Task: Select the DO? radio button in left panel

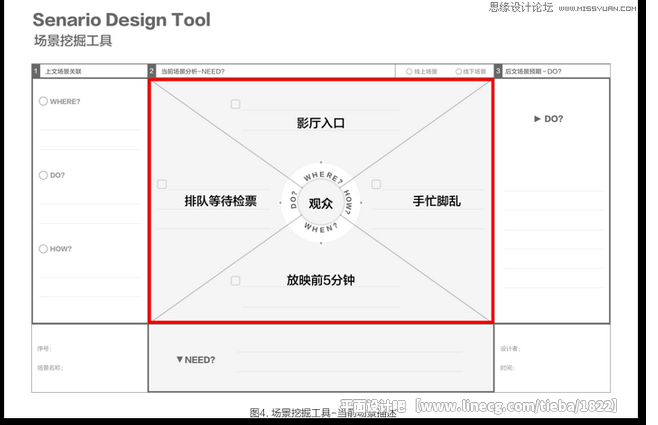Action: (43, 175)
